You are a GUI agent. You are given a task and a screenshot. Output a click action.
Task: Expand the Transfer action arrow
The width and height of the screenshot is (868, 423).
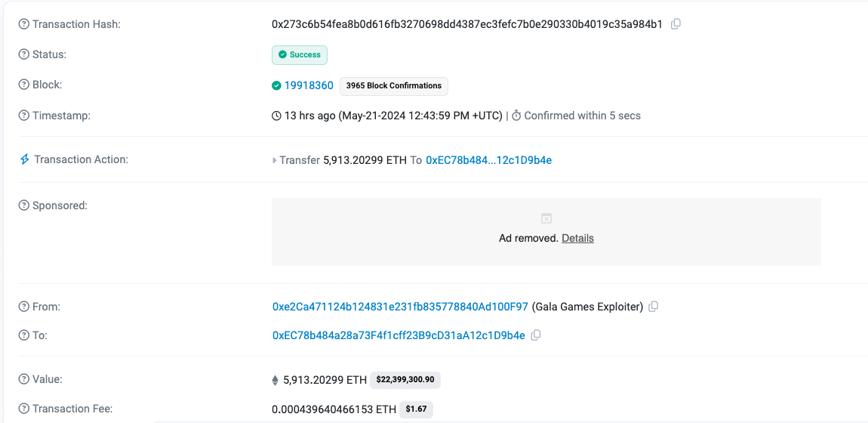(x=275, y=160)
